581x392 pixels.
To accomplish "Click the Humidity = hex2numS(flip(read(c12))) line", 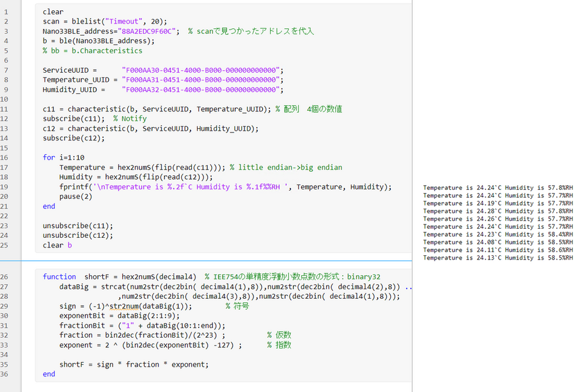I will tap(136, 177).
